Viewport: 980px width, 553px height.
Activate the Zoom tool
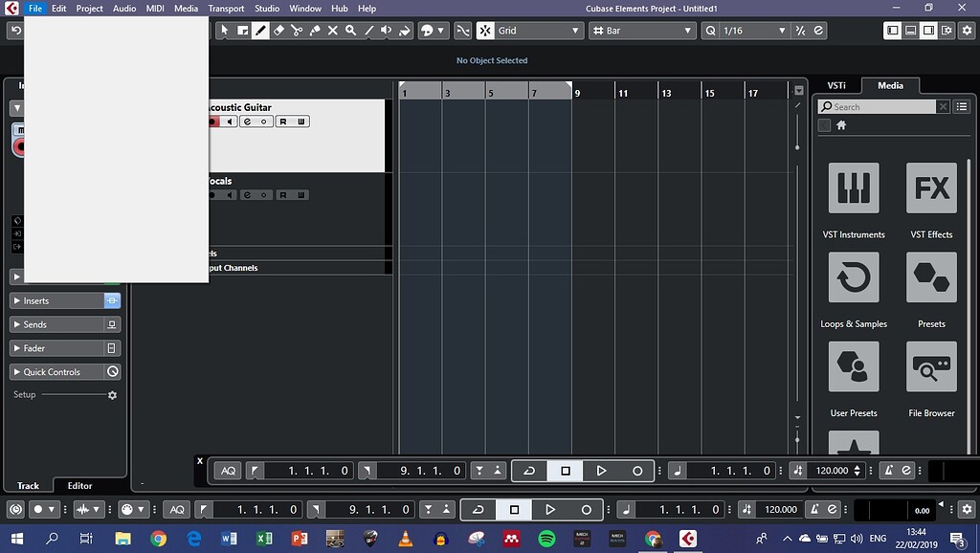(x=350, y=30)
